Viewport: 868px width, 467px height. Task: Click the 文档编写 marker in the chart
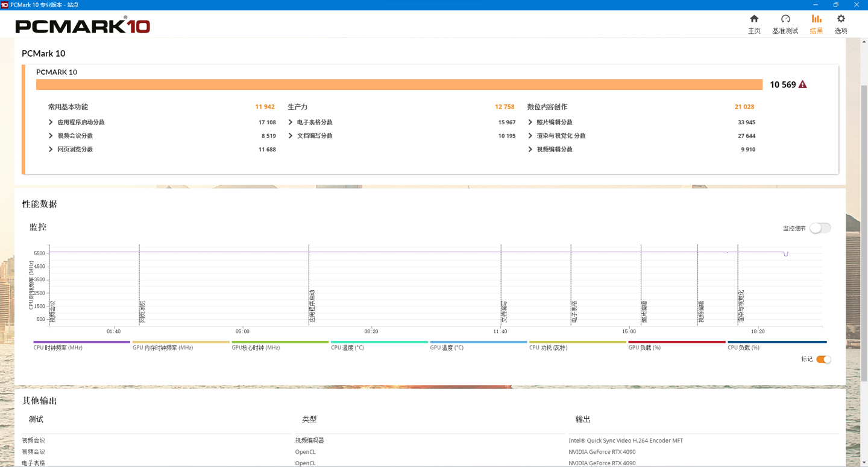504,312
